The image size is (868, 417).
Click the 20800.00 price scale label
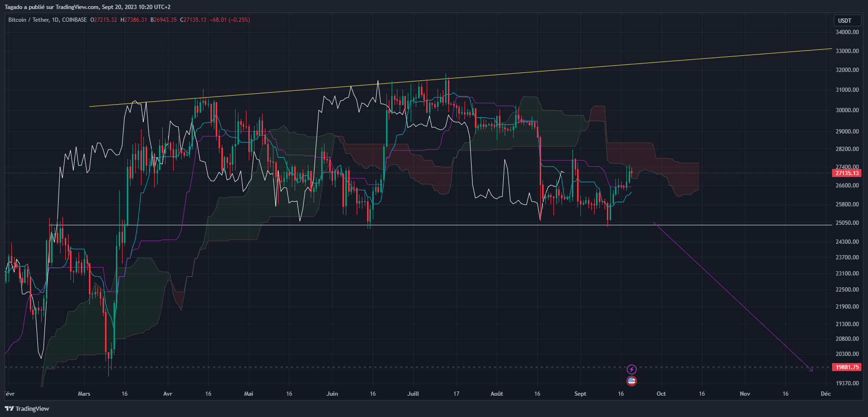(x=847, y=339)
